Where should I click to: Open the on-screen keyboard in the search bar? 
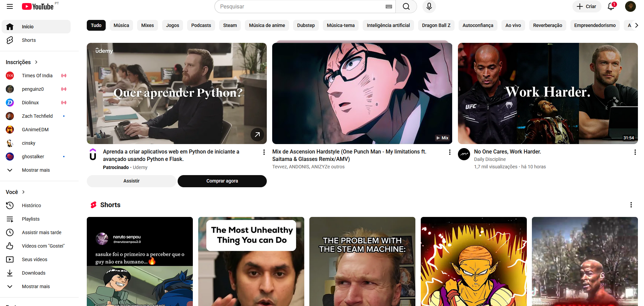tap(388, 6)
